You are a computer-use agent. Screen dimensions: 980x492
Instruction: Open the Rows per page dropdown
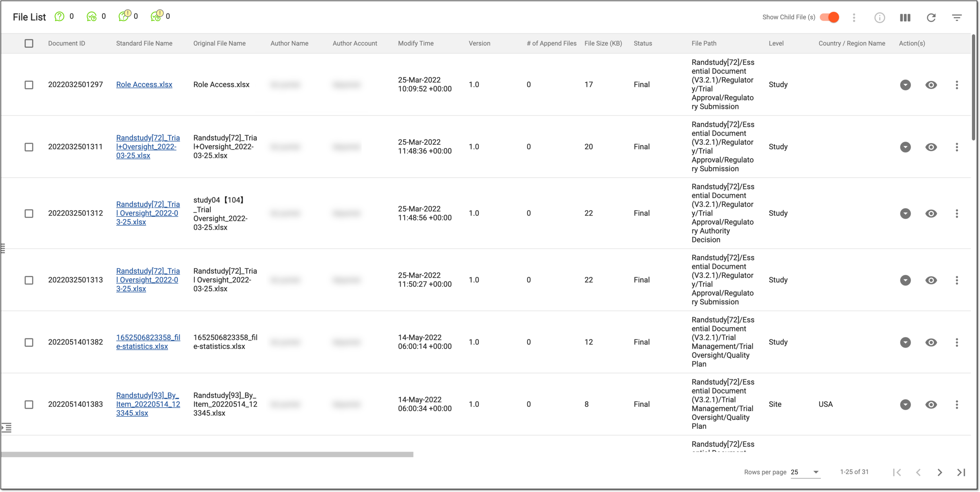pos(805,472)
